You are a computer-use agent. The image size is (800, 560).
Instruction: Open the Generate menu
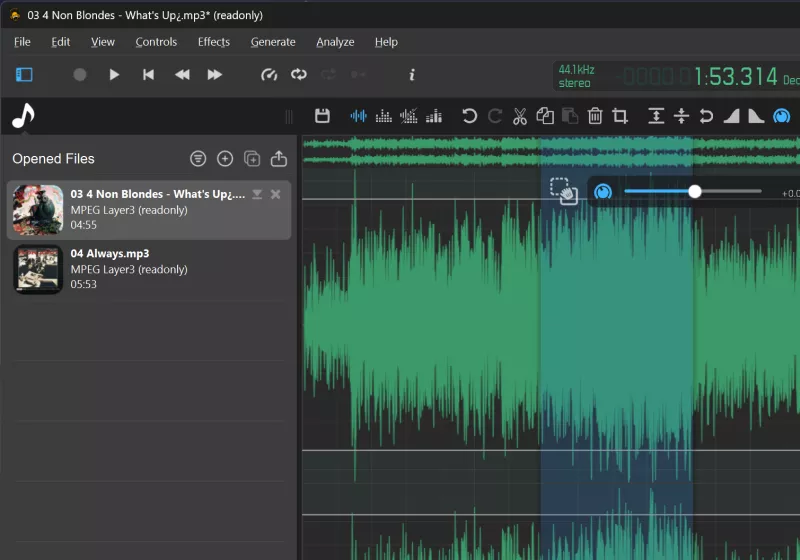(x=273, y=42)
